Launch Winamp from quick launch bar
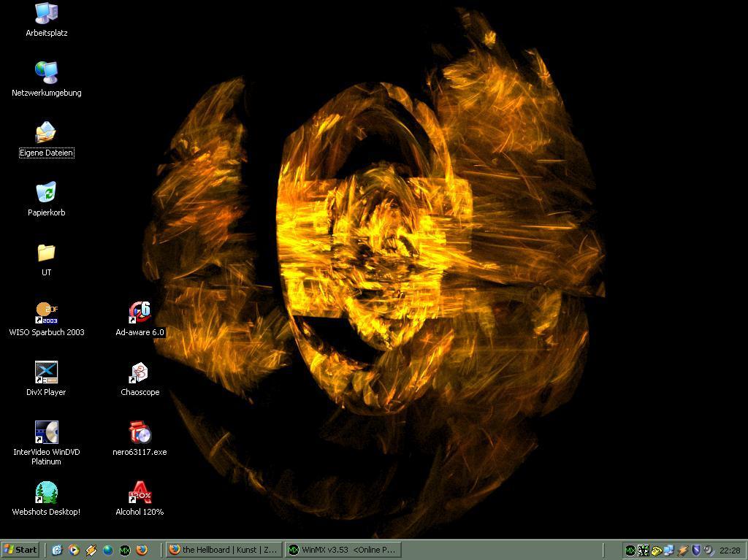Viewport: 748px width, 560px height. [x=91, y=550]
